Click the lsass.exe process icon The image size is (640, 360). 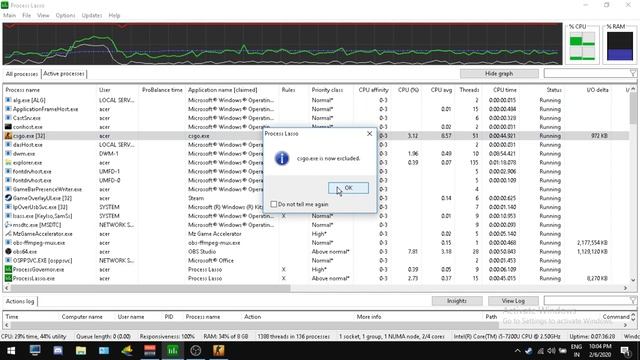coord(8,216)
